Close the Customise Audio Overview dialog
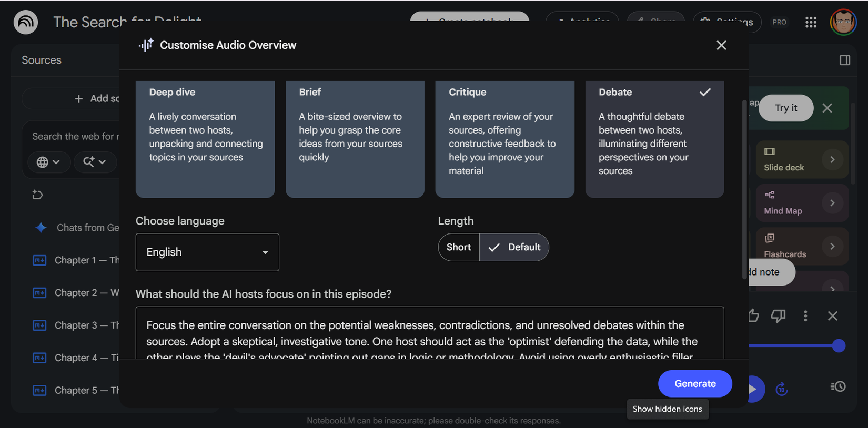The image size is (868, 428). [x=721, y=45]
